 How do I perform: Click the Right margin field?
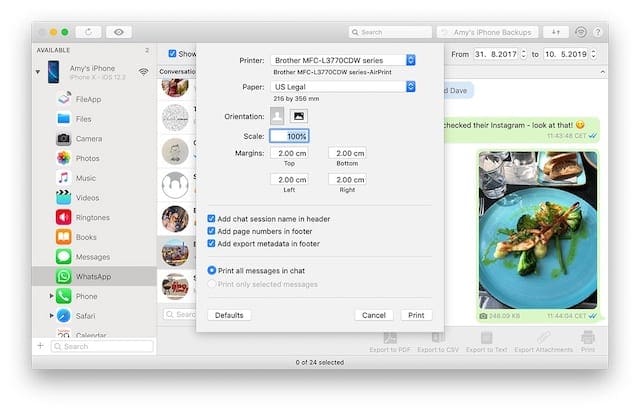click(x=347, y=180)
